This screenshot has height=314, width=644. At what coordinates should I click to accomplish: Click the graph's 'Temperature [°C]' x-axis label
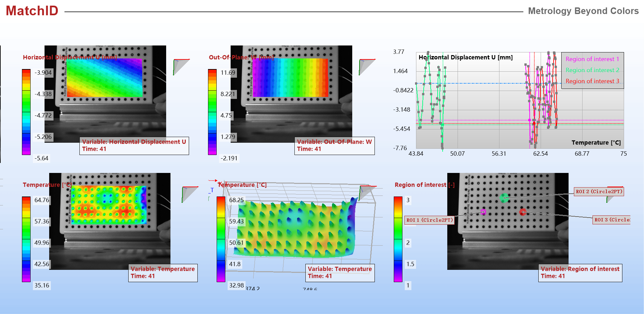click(596, 143)
